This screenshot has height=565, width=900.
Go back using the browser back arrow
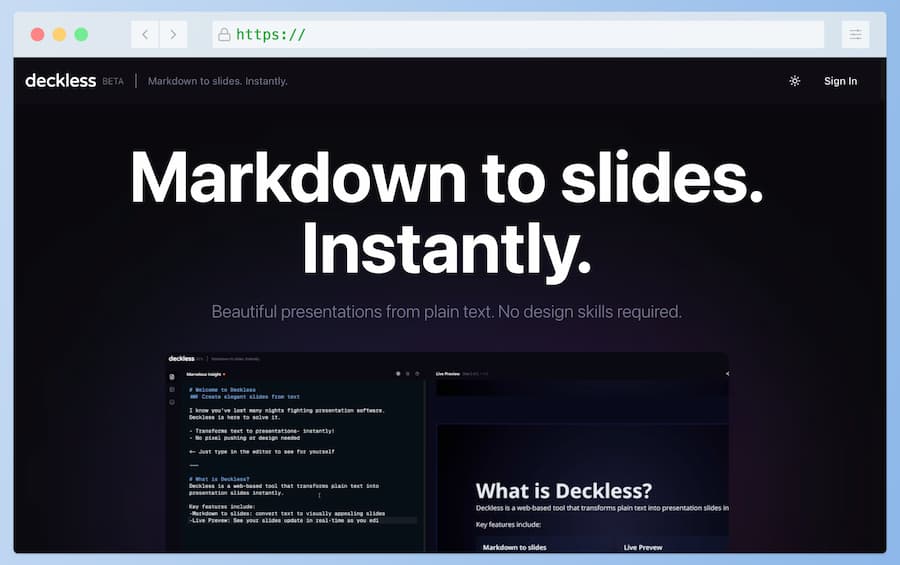point(145,35)
